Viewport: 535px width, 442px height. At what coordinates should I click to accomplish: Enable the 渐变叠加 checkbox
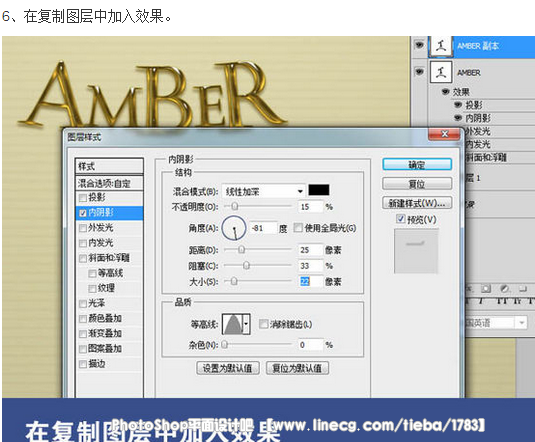83,334
